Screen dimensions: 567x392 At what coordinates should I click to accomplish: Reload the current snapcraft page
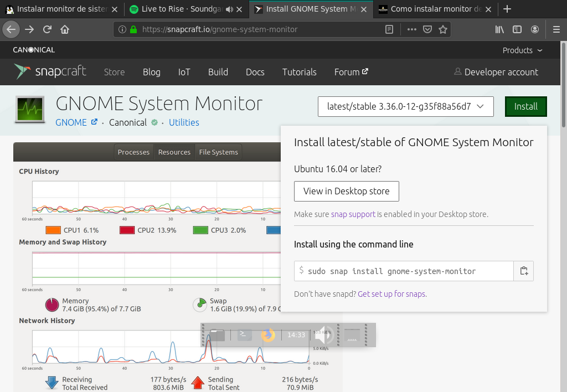(x=47, y=29)
